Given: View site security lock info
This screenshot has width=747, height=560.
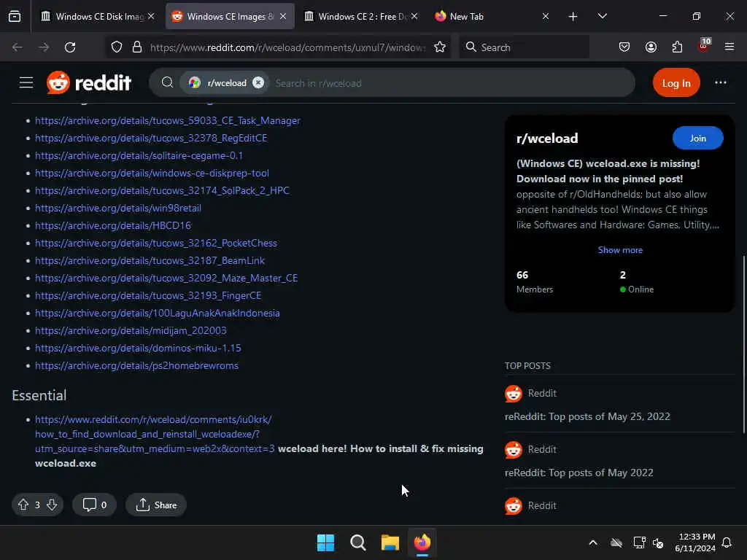Looking at the screenshot, I should (x=137, y=47).
